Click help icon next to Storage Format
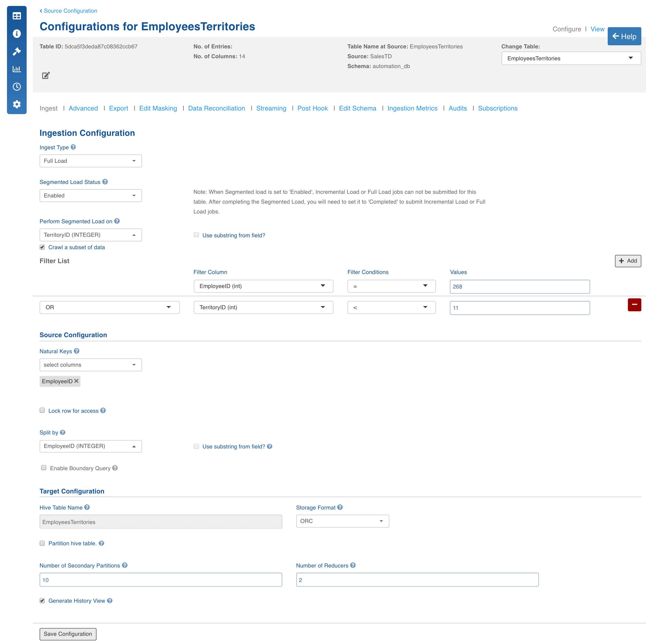 point(340,507)
